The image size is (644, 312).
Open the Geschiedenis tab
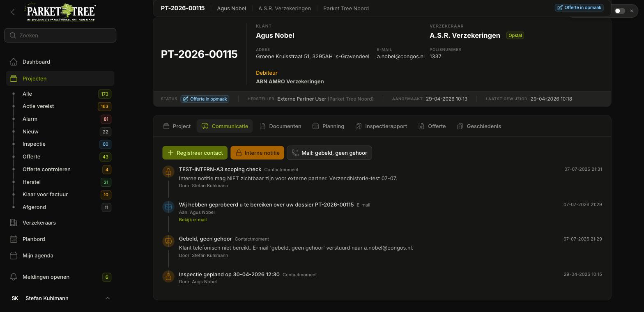coord(479,126)
